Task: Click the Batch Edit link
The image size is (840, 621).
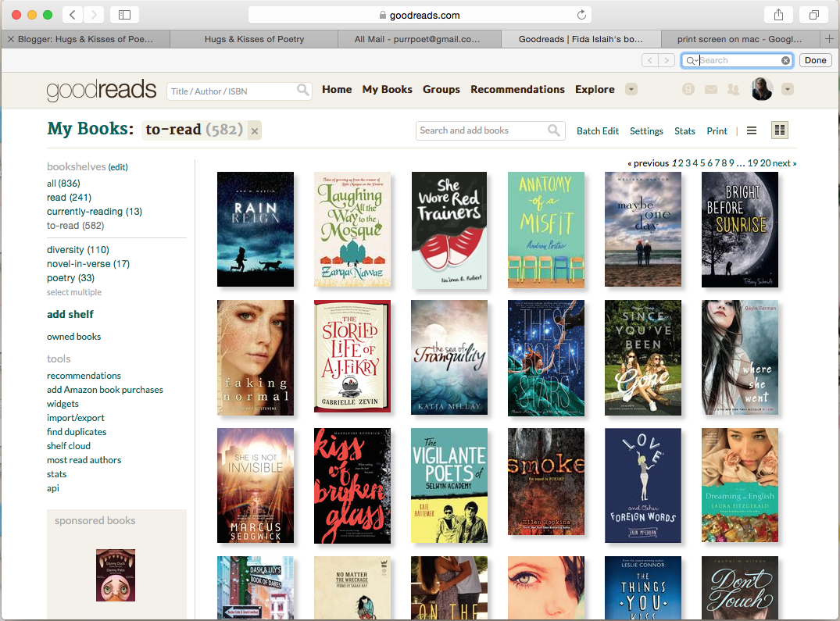Action: click(x=597, y=131)
